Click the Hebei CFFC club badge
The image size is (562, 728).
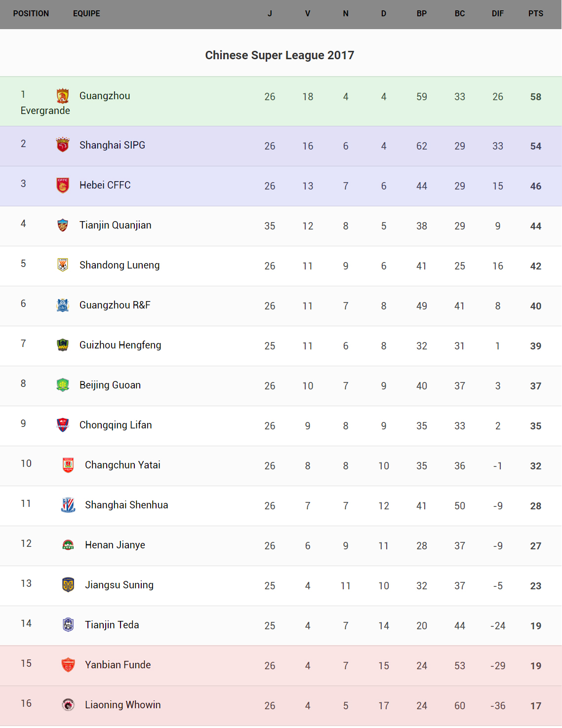pyautogui.click(x=63, y=185)
